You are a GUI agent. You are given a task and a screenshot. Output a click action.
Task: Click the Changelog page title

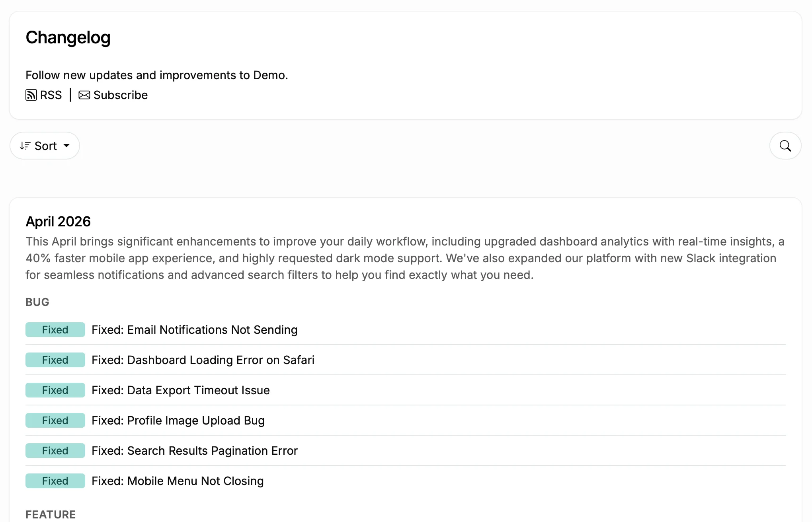pyautogui.click(x=68, y=38)
